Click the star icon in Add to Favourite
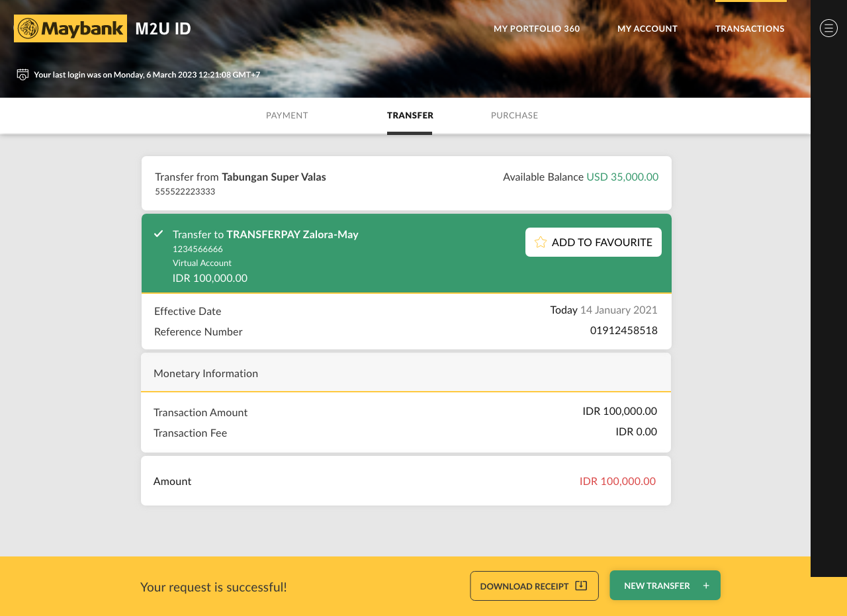The height and width of the screenshot is (616, 847). pos(541,242)
